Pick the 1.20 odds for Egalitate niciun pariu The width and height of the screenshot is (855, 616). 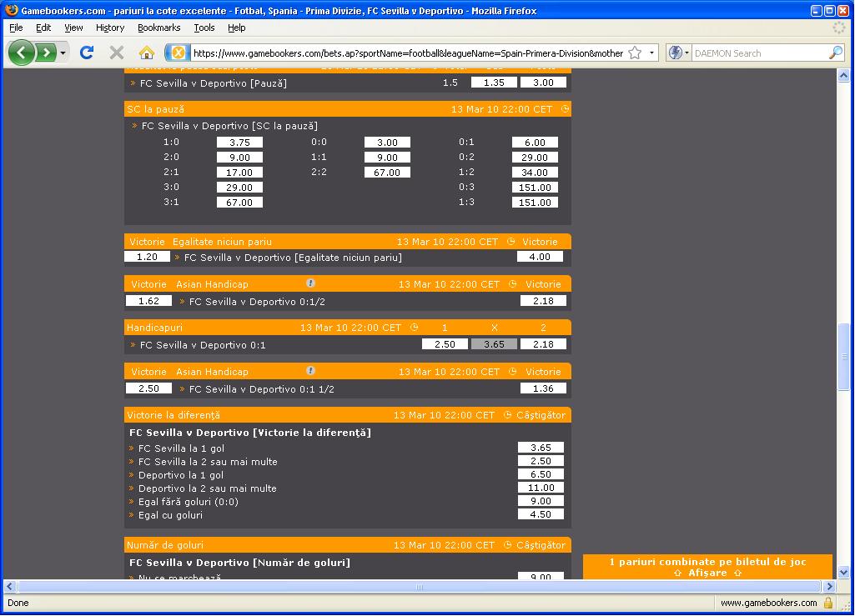coord(147,257)
